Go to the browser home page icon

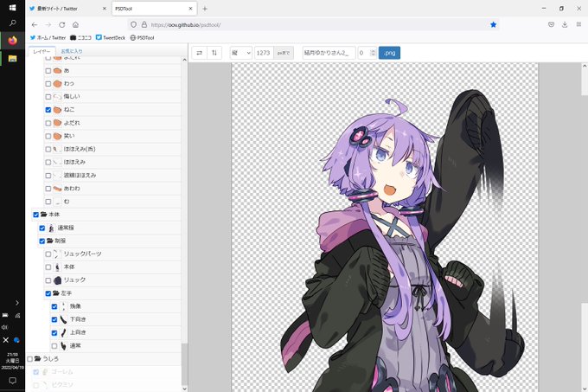[75, 25]
